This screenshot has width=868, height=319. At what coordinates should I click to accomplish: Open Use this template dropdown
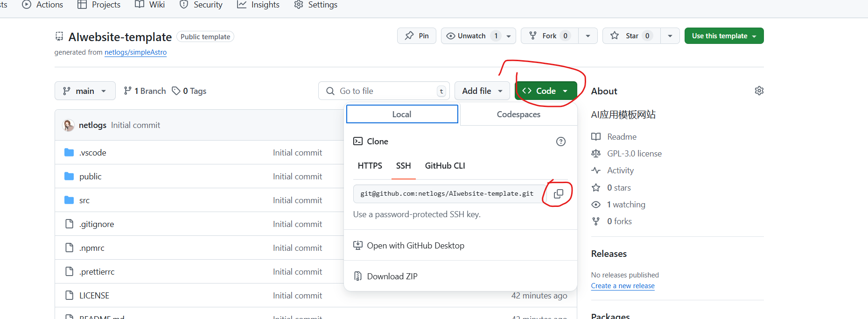[724, 36]
